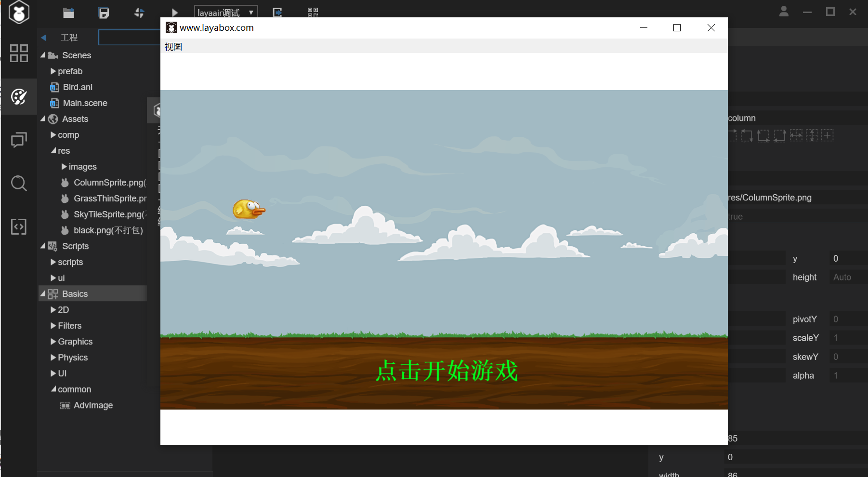Click the bottom-left corner align icon
The height and width of the screenshot is (477, 868).
pos(763,135)
